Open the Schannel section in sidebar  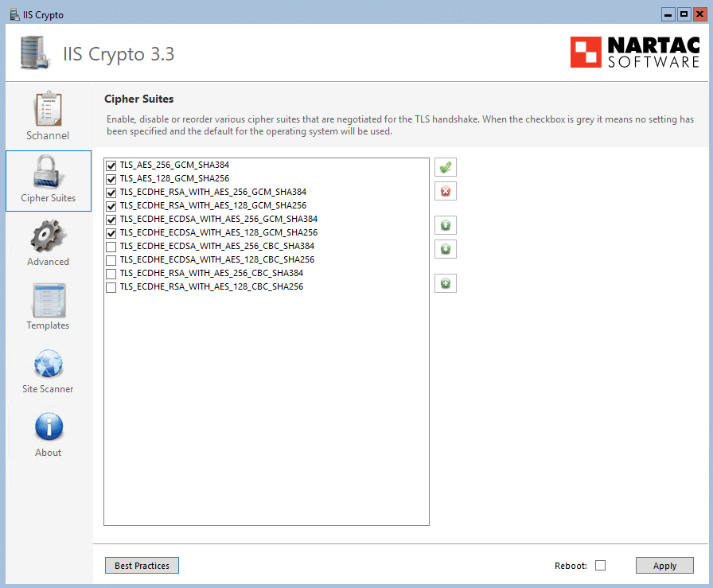click(x=48, y=116)
